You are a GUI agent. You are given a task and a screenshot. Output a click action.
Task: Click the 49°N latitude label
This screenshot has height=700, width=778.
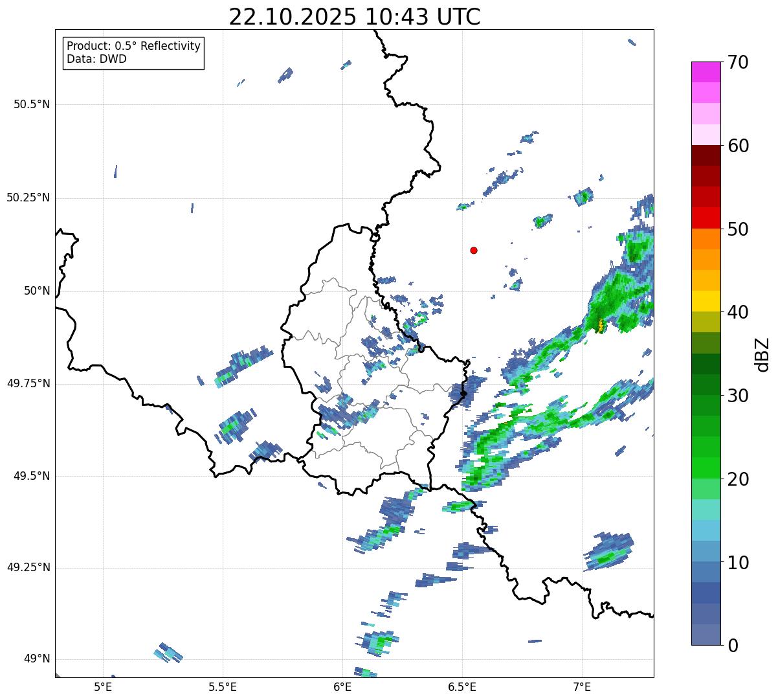[37, 659]
